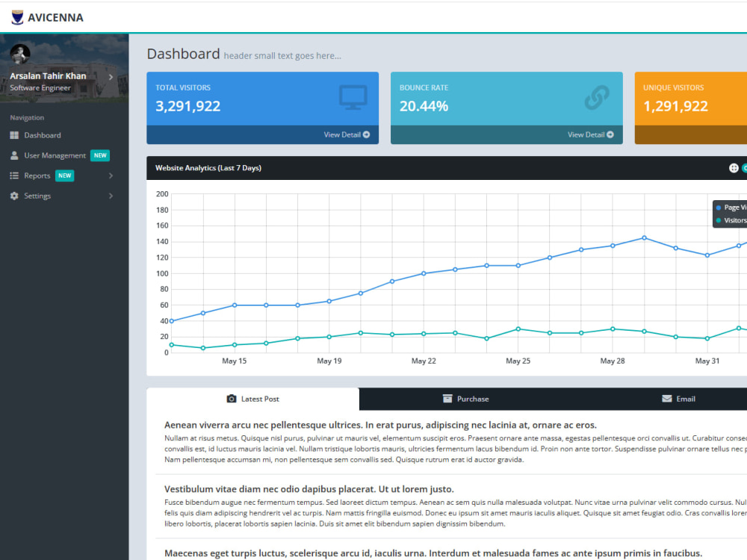Click the chain link icon on Bounce Rate card
Screen dimensions: 747x560
597,97
